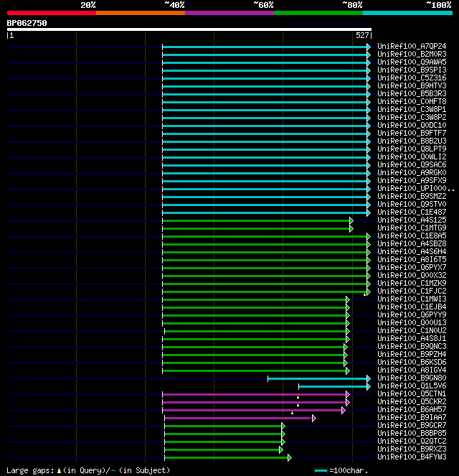
Task: Open the UniRef100_Q1L5V6 hit
Action: (412, 386)
